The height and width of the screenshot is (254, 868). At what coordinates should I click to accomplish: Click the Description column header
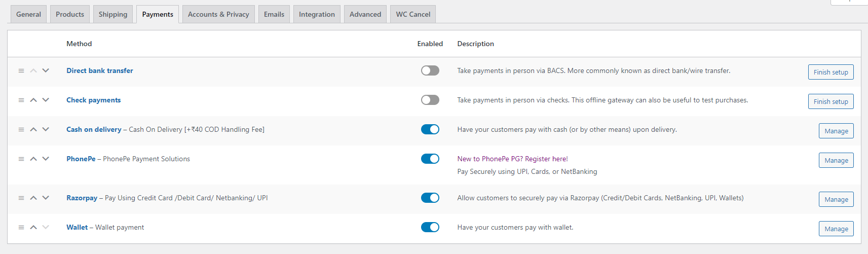(475, 44)
